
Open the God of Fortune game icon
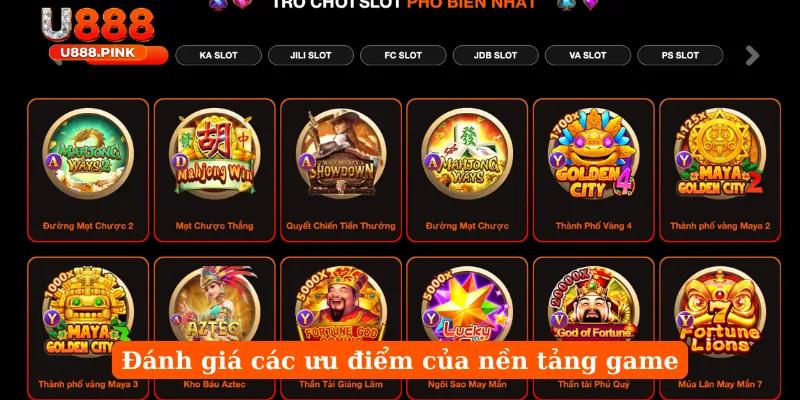pos(593,311)
